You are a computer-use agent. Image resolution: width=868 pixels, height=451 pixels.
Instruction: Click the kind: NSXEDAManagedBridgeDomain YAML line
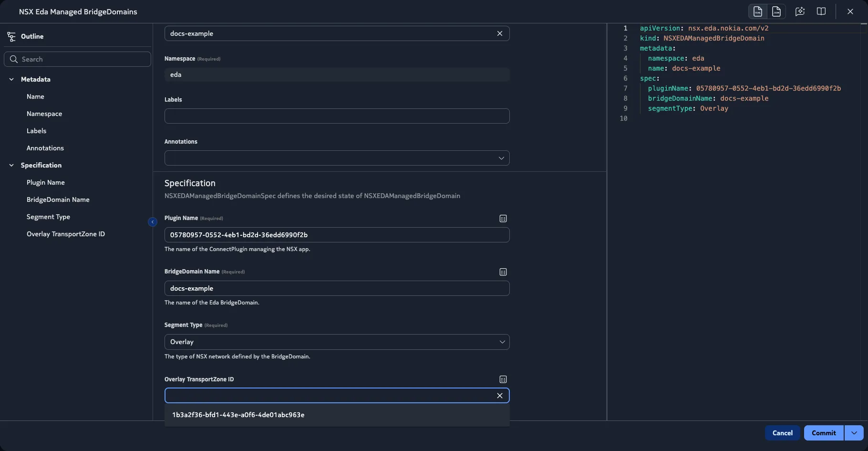(x=702, y=38)
